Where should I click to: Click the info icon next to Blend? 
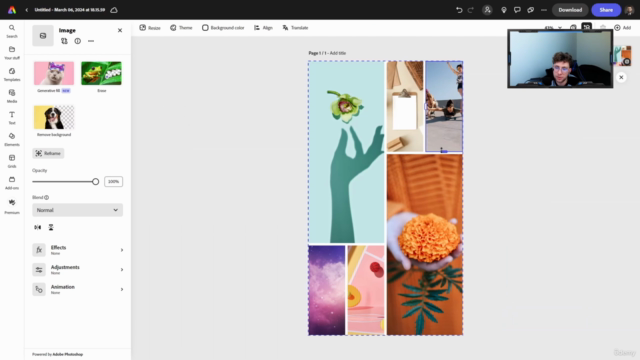click(47, 198)
